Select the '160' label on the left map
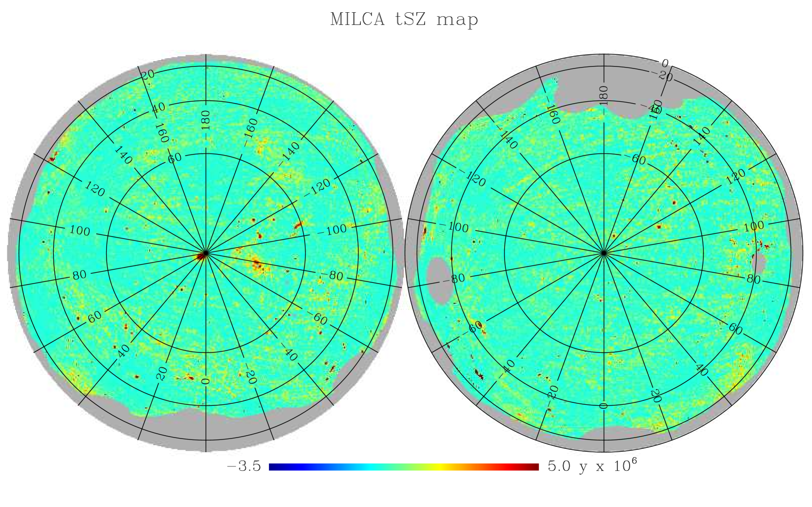Viewport: 812px width, 507px height. click(x=162, y=132)
